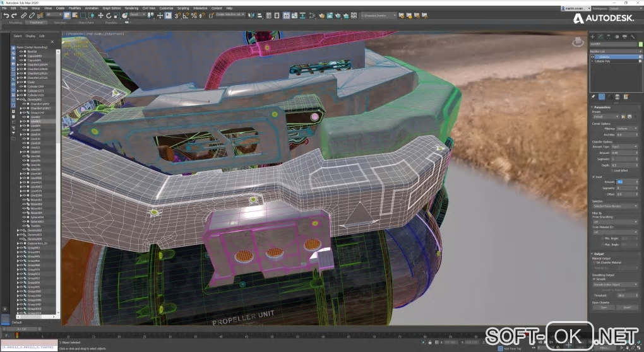Click the Undo arrow in main toolbar

click(6, 16)
